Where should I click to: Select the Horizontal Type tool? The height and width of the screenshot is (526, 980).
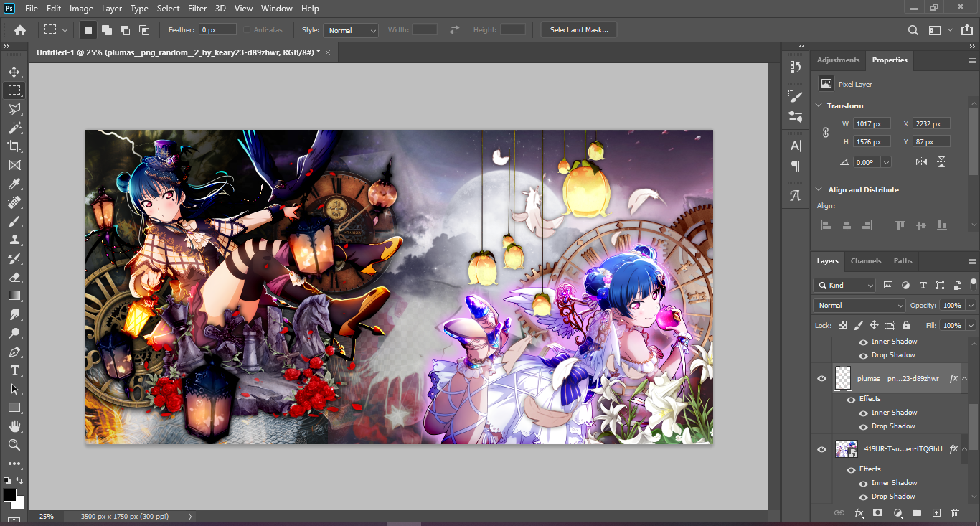pos(14,370)
